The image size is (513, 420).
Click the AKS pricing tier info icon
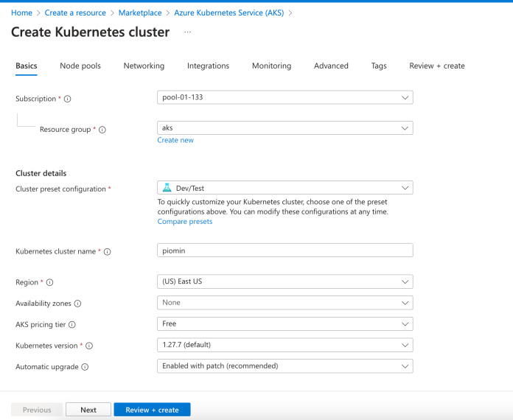pos(72,324)
